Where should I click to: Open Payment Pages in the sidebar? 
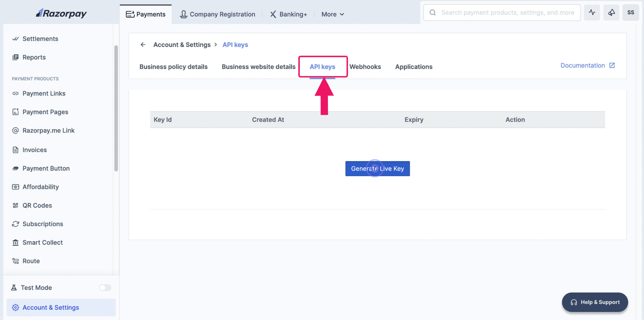tap(46, 112)
